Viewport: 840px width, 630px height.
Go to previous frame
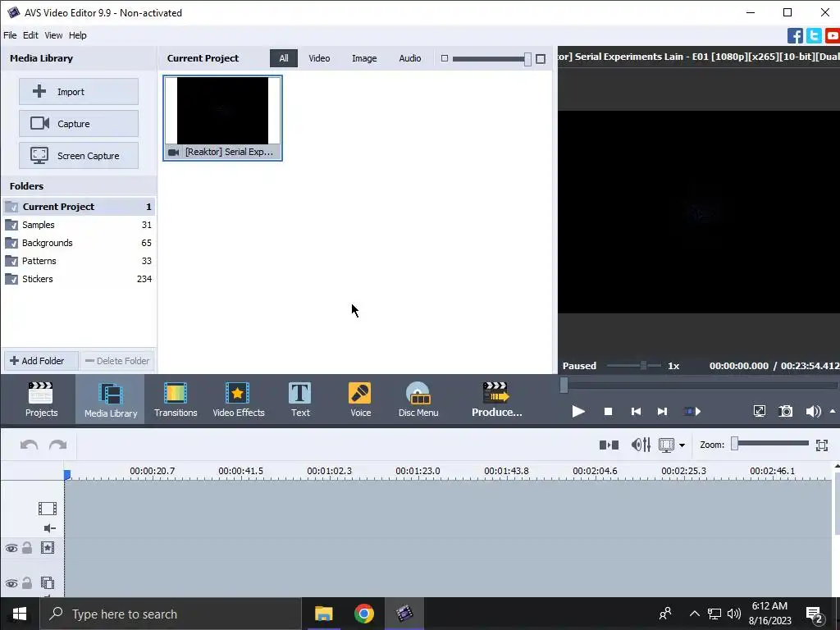636,412
